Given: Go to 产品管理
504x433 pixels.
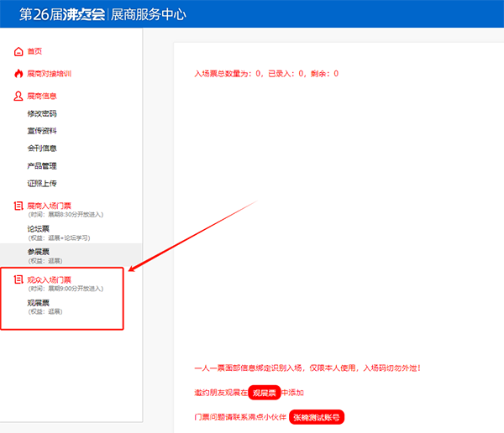Looking at the screenshot, I should (x=42, y=166).
